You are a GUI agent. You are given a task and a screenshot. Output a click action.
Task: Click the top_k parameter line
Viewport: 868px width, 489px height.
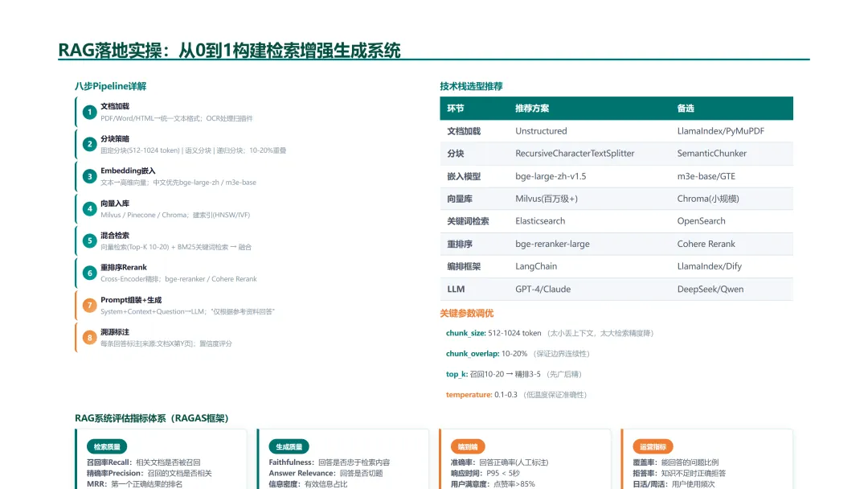514,374
